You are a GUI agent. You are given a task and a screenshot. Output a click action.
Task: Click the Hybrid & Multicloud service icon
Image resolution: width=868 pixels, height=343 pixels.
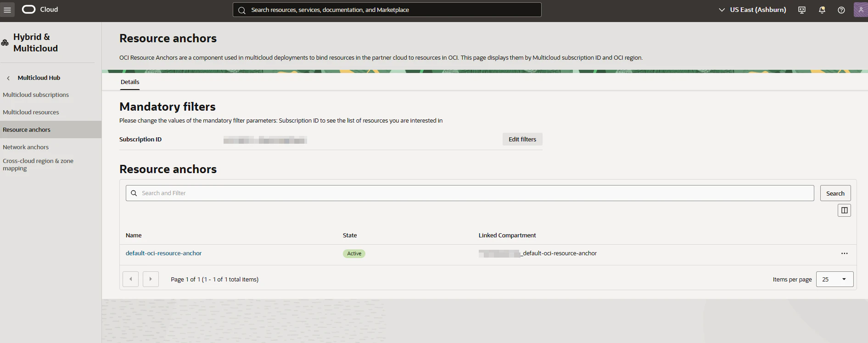point(5,43)
